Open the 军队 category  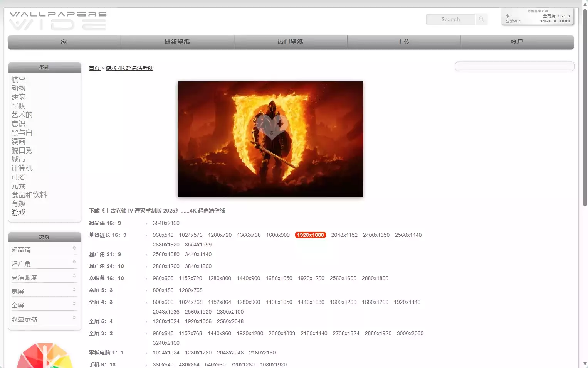18,106
